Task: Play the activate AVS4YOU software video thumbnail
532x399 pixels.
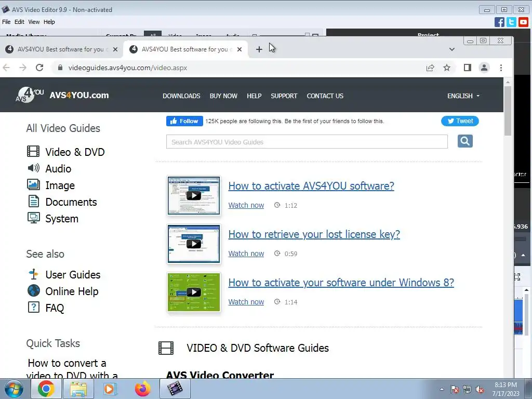Action: (x=194, y=195)
